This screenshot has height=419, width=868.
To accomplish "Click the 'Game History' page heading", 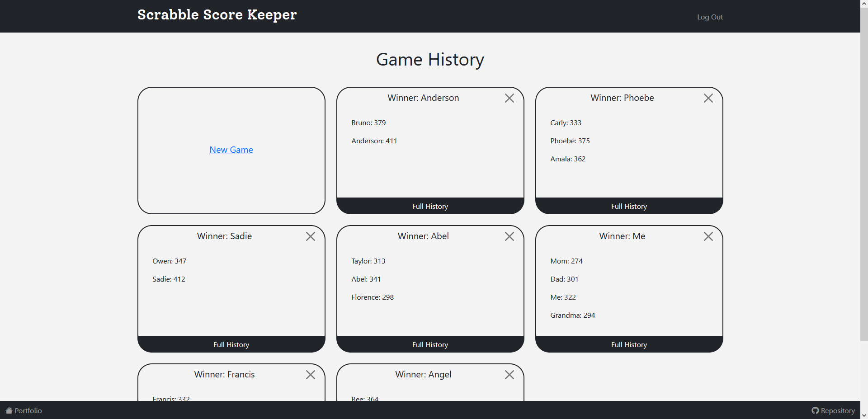I will click(x=430, y=59).
